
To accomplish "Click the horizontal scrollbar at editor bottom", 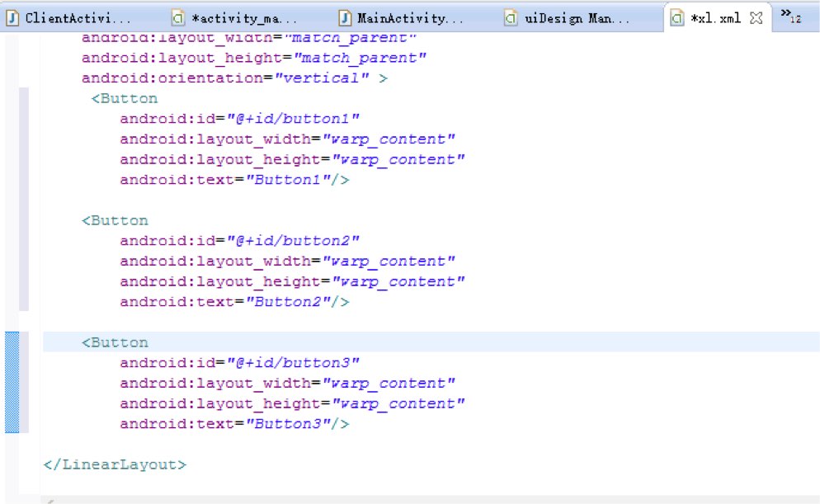I will point(430,500).
